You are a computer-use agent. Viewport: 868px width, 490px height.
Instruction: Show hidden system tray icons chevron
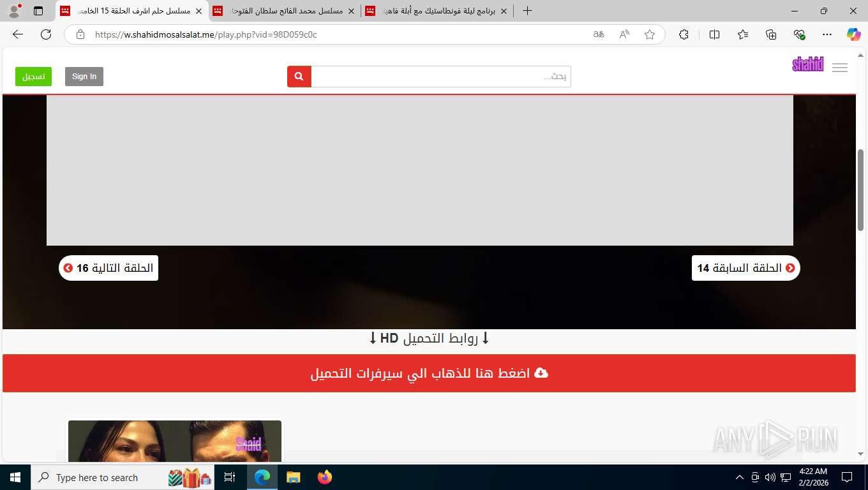click(x=740, y=477)
